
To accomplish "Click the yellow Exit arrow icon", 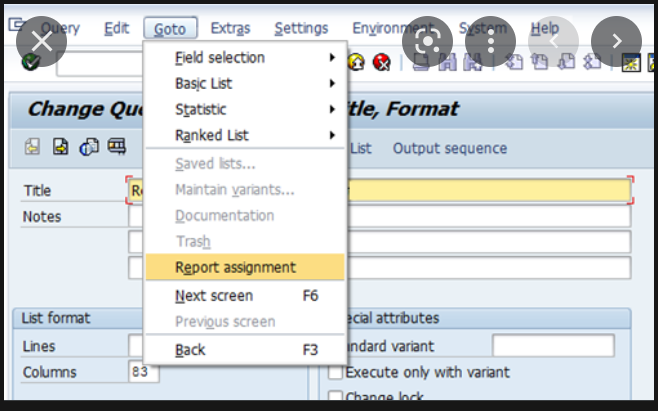I will 356,63.
